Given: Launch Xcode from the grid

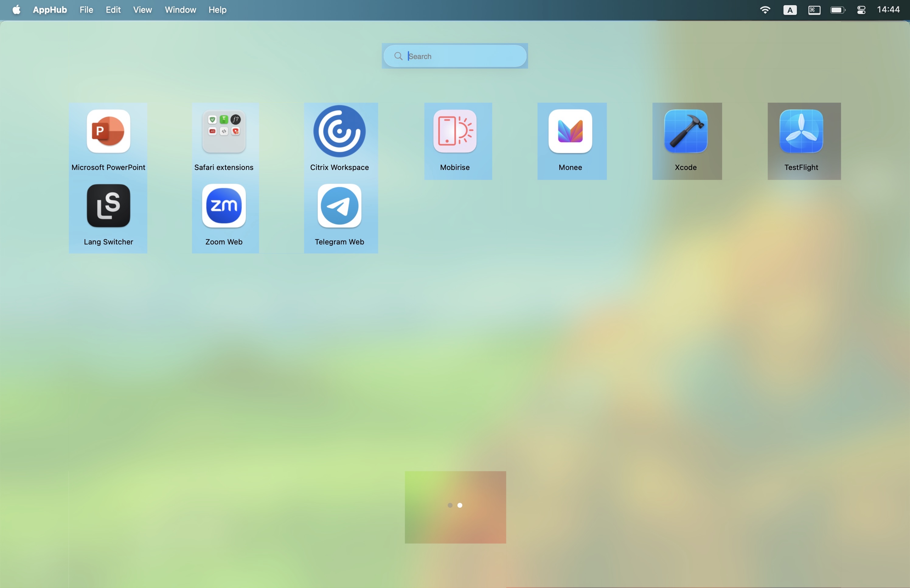Looking at the screenshot, I should point(686,131).
